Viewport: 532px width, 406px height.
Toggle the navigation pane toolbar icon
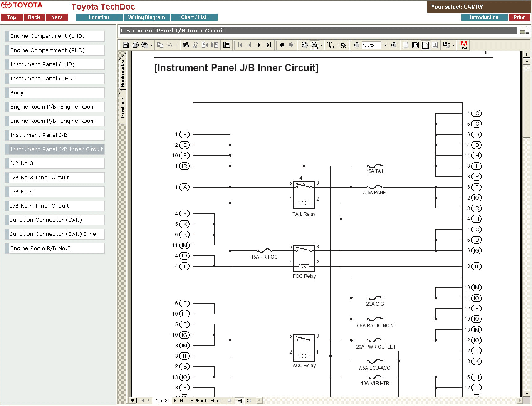click(x=227, y=45)
